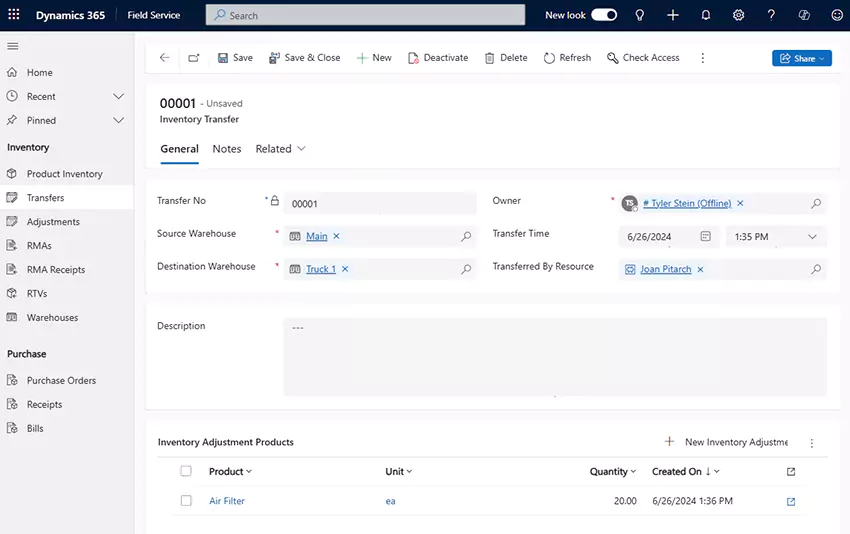Search Owner lookup magnifier

pos(816,203)
